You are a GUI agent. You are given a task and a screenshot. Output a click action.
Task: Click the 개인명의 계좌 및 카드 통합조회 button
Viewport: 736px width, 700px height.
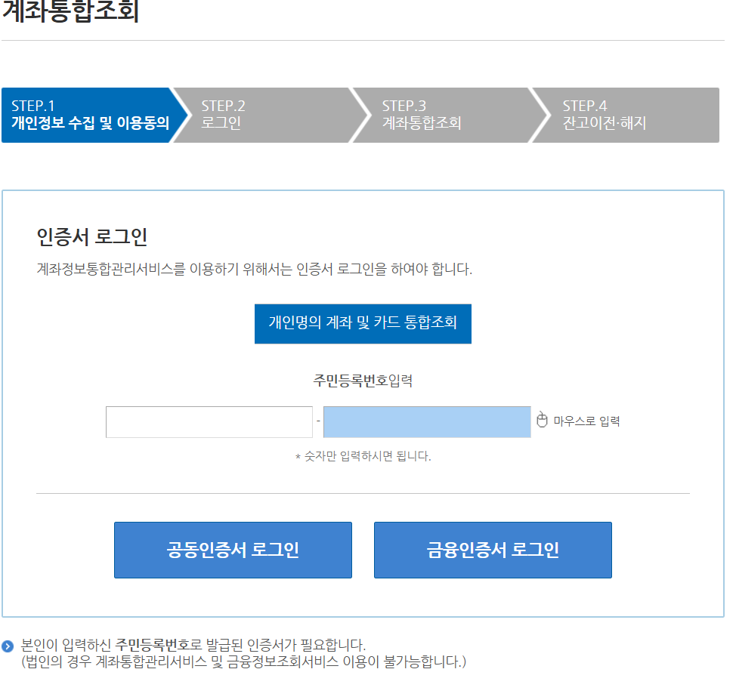(x=363, y=324)
